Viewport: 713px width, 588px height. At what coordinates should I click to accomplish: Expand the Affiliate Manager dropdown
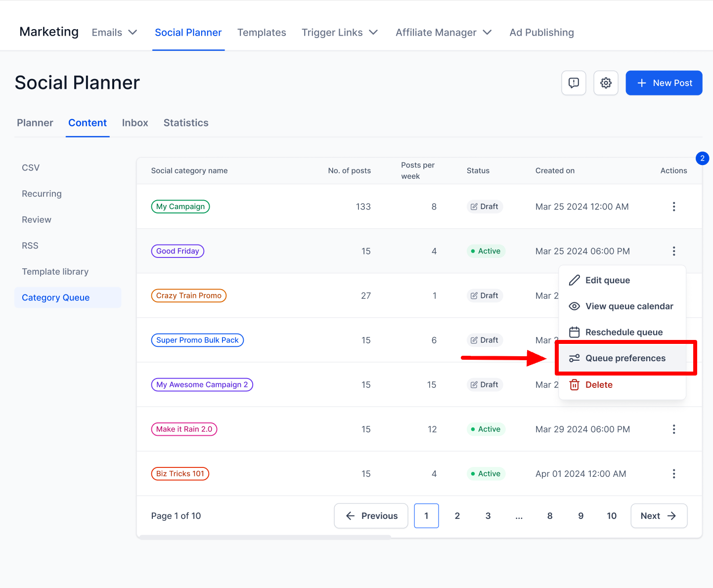(x=444, y=33)
